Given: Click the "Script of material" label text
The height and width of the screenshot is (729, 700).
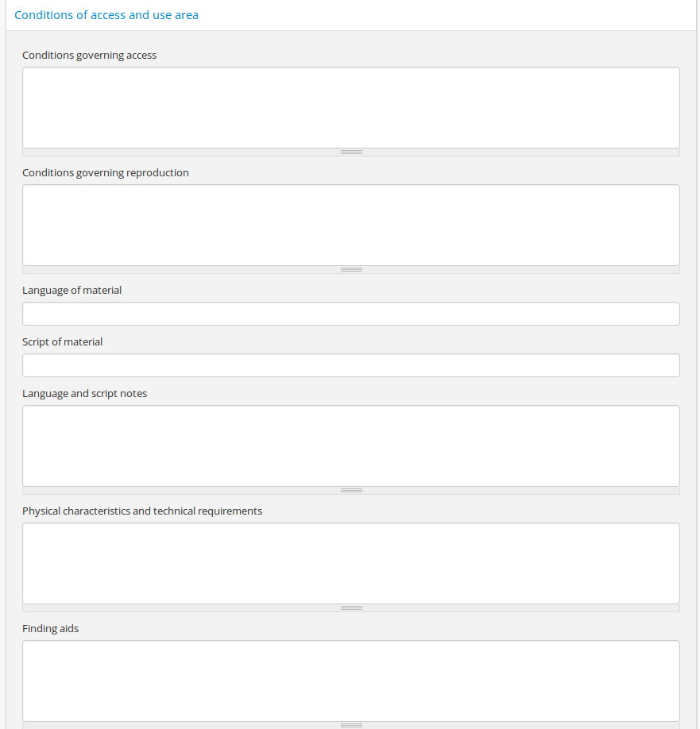Looking at the screenshot, I should [x=62, y=342].
